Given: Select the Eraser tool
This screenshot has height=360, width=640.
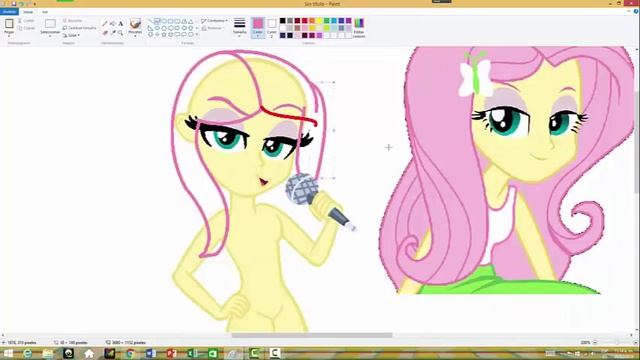Looking at the screenshot, I should click(105, 32).
